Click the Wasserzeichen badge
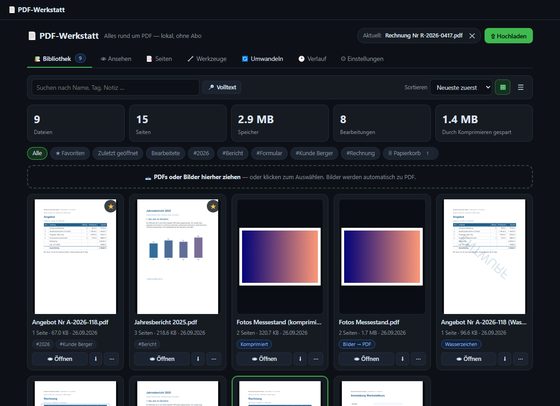Image resolution: width=560 pixels, height=406 pixels. [x=461, y=345]
